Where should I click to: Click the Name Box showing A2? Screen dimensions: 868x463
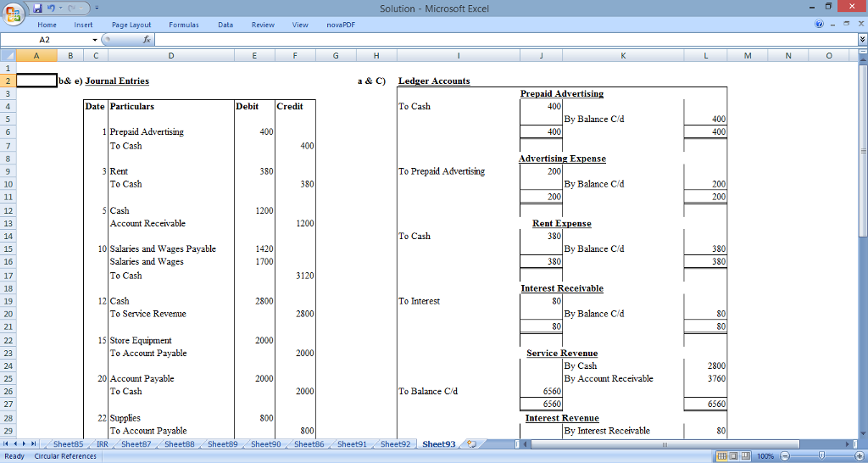click(x=46, y=40)
